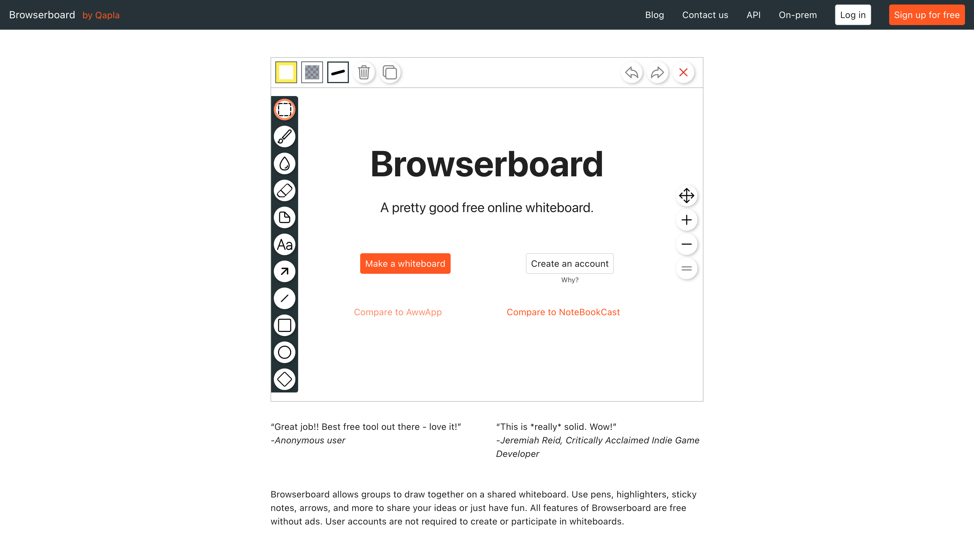
Task: Click the undo arrow button
Action: coord(632,72)
